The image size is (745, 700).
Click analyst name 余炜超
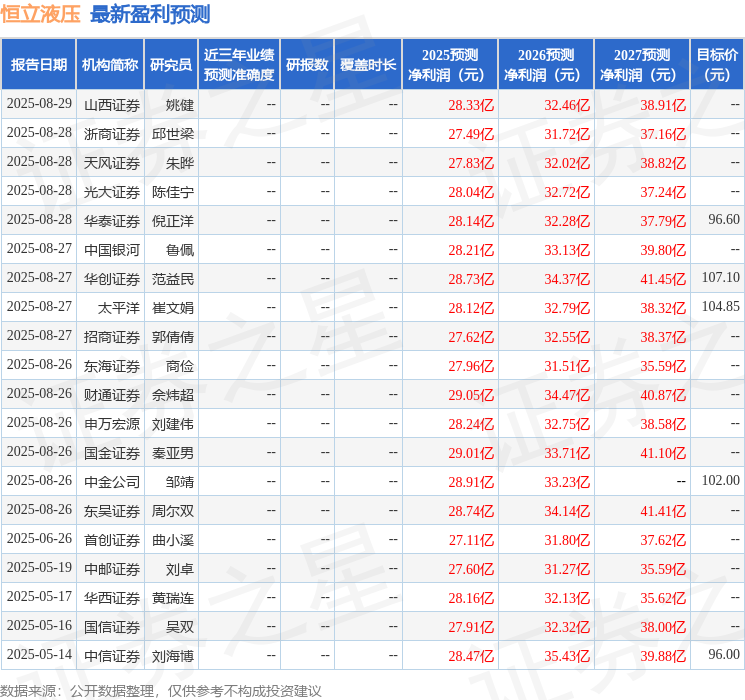click(173, 395)
